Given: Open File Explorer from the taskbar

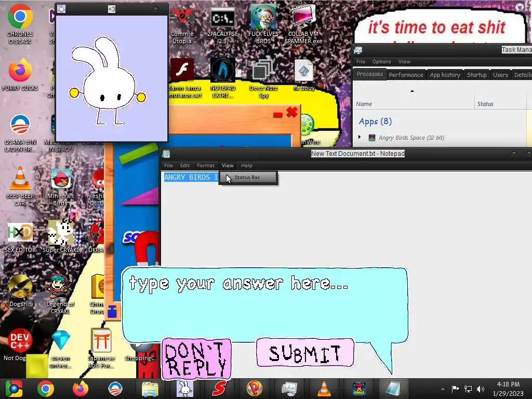Looking at the screenshot, I should pyautogui.click(x=150, y=389).
